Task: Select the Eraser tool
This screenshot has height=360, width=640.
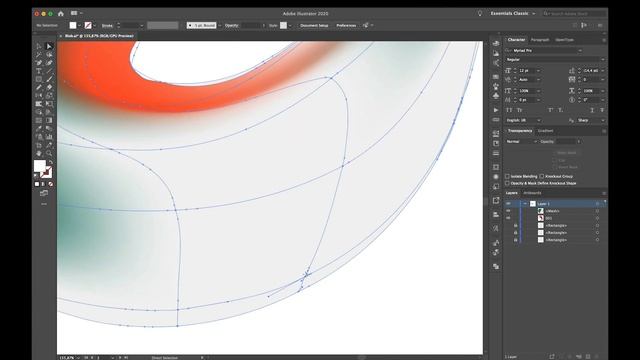Action: click(49, 87)
